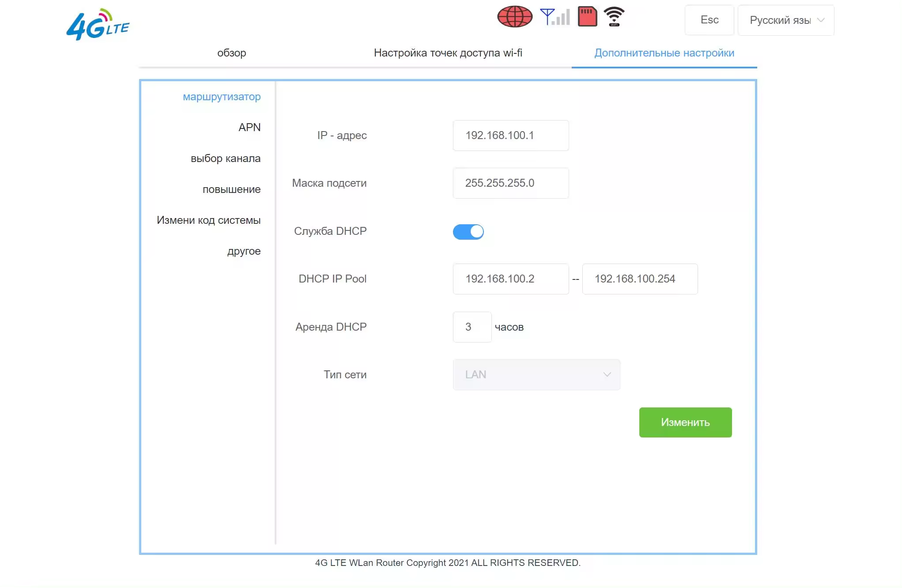Select маршрутизатор in the sidebar
The width and height of the screenshot is (902, 588).
pos(222,97)
